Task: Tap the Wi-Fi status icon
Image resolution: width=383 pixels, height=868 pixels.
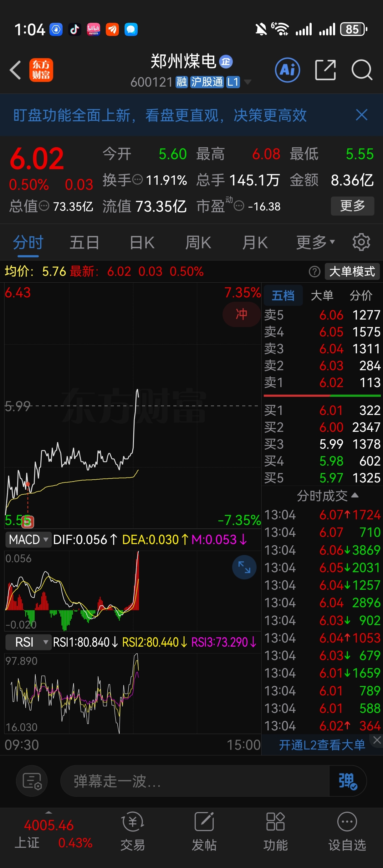Action: tap(280, 29)
